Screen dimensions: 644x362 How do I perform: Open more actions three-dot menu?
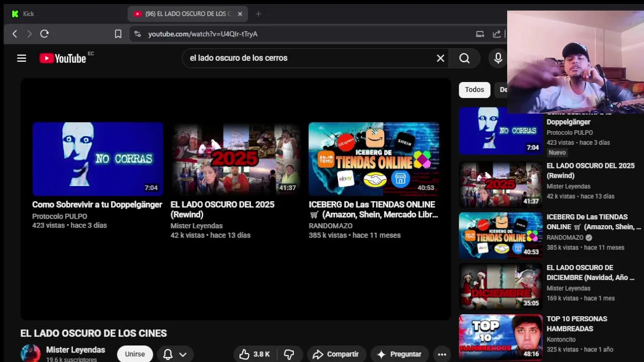442,354
